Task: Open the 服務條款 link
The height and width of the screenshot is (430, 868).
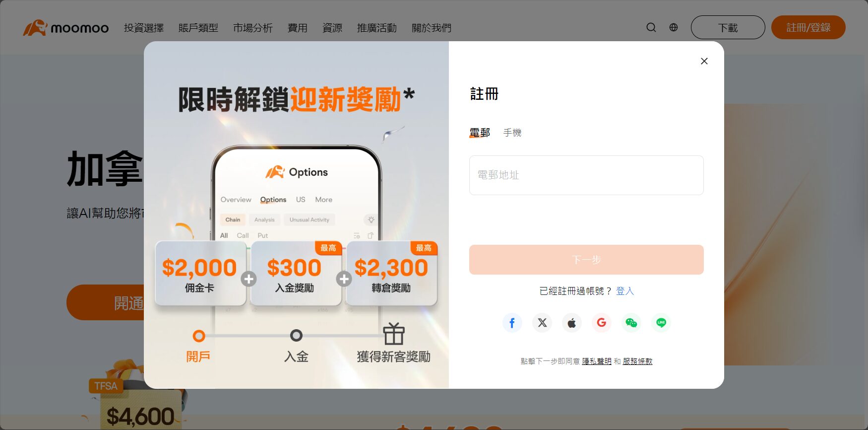Action: pos(638,361)
